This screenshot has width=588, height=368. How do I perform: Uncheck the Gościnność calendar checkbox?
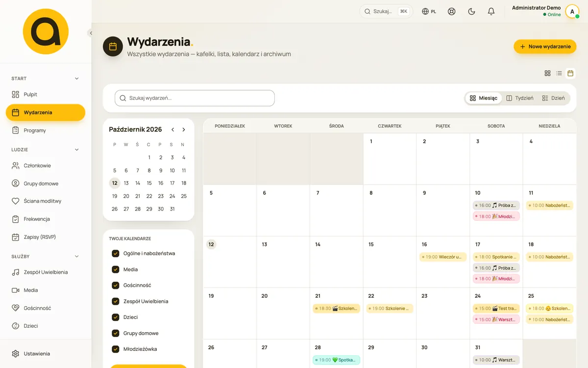click(x=116, y=285)
